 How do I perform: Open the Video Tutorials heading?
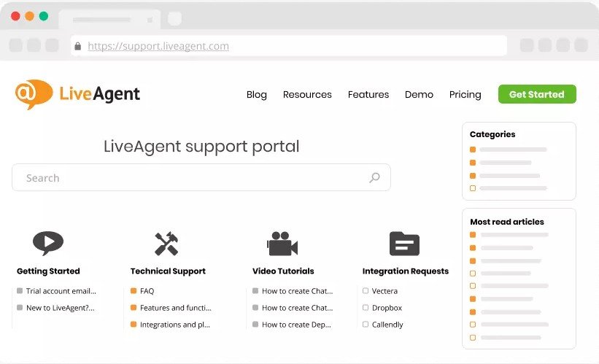pyautogui.click(x=283, y=271)
